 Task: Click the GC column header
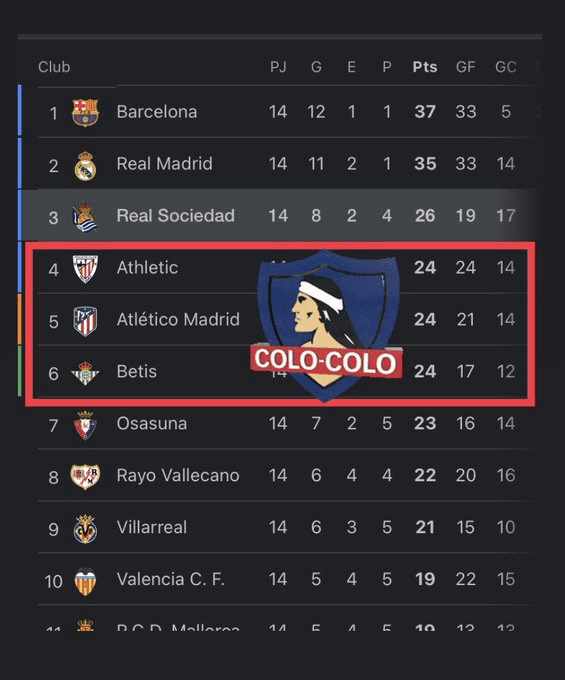506,67
